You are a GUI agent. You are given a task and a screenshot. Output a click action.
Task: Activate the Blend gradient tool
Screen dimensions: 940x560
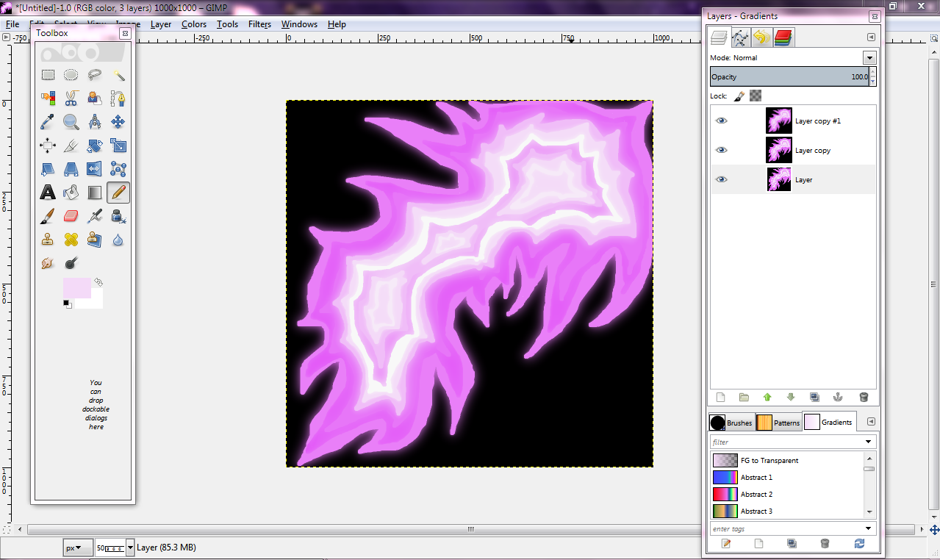coord(95,193)
